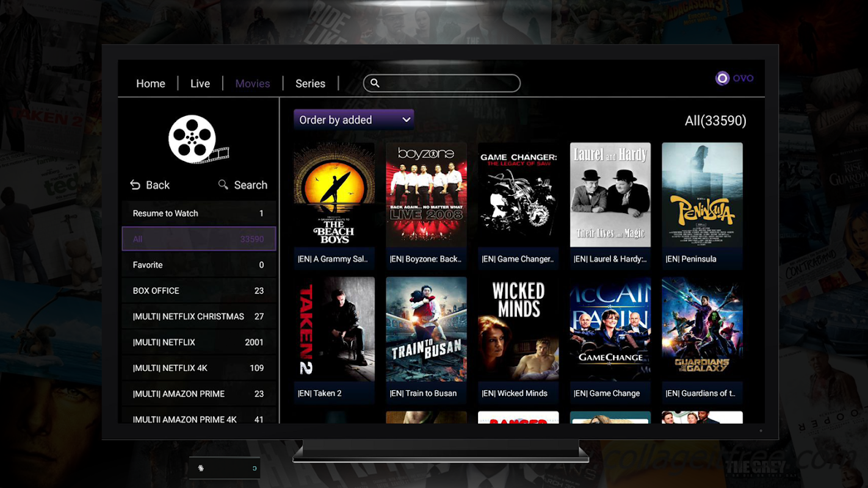Select |MULTI| AMAZON PRIME category with 23
Image resolution: width=868 pixels, height=488 pixels.
click(199, 393)
